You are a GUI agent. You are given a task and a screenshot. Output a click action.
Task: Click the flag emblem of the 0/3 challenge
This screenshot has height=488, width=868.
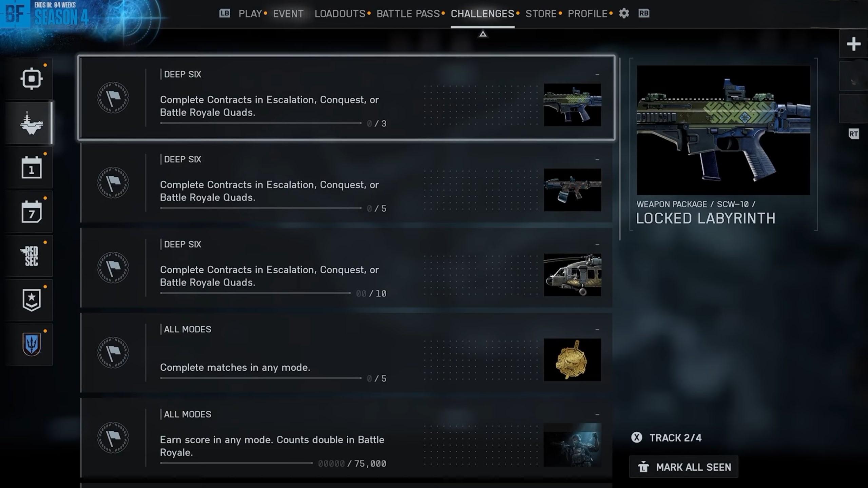tap(113, 98)
